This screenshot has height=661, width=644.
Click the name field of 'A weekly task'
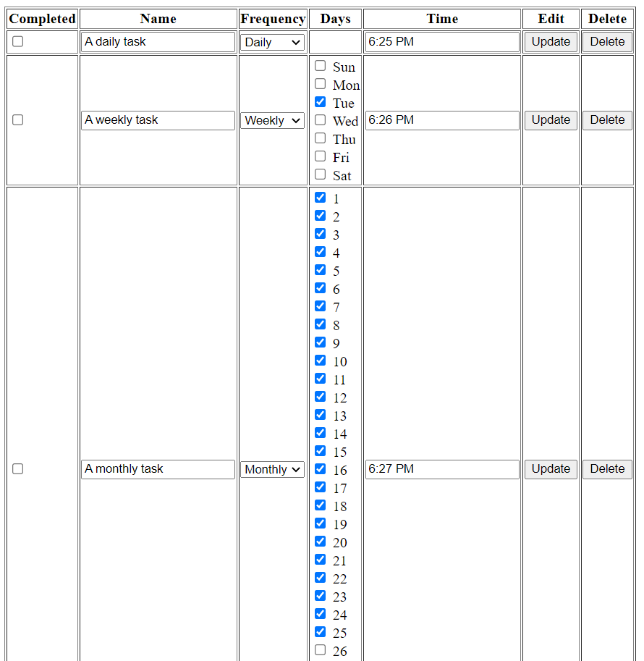click(158, 120)
